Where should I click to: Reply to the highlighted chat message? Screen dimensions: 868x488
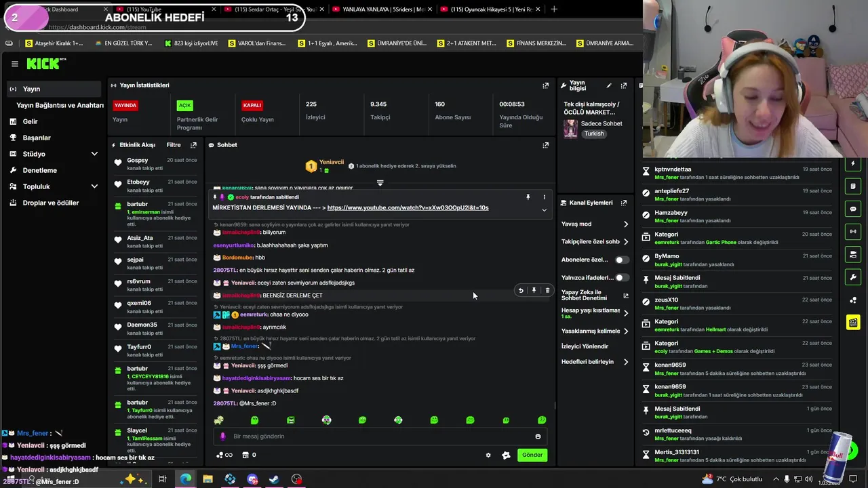pos(521,290)
